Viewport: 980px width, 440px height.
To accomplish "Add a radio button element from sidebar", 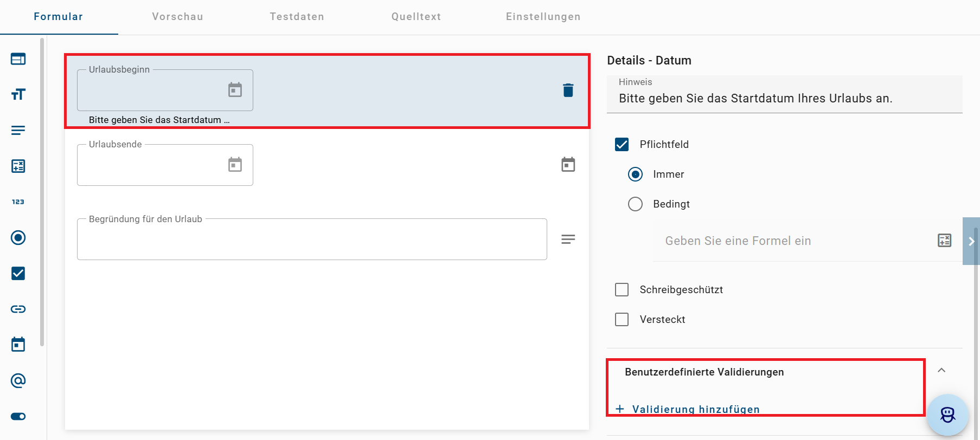I will [x=18, y=237].
